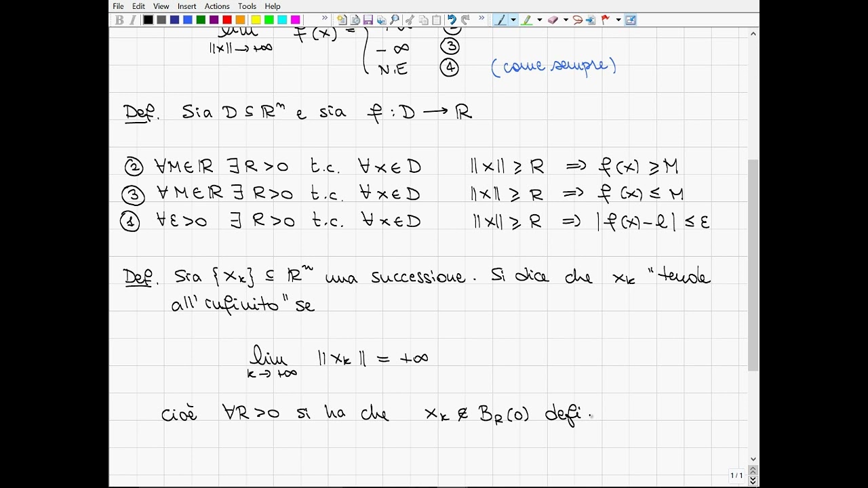Image resolution: width=868 pixels, height=488 pixels.
Task: Pick the magenta highlighter color
Action: pos(296,20)
